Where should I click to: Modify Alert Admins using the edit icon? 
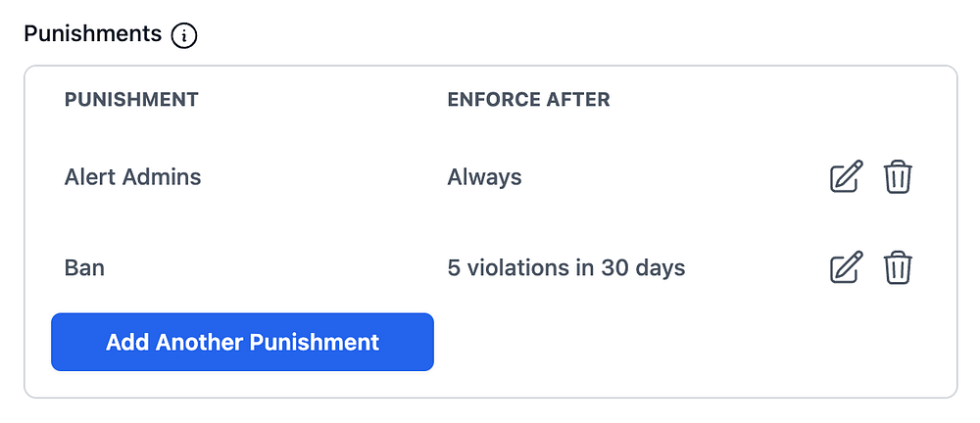[x=846, y=177]
